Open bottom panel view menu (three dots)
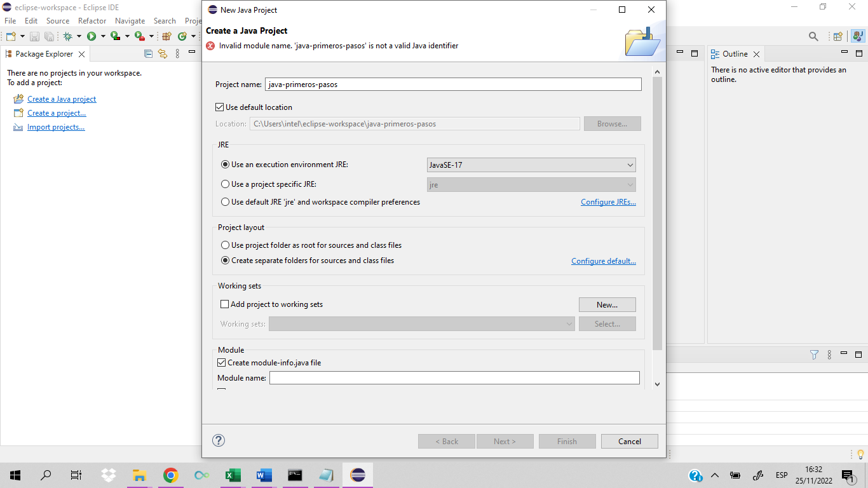Screen dimensions: 868x488 click(x=829, y=355)
